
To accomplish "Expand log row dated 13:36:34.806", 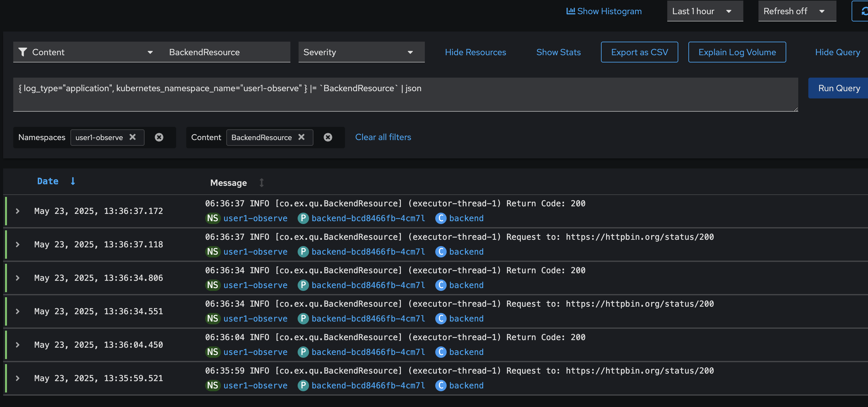I will point(18,278).
